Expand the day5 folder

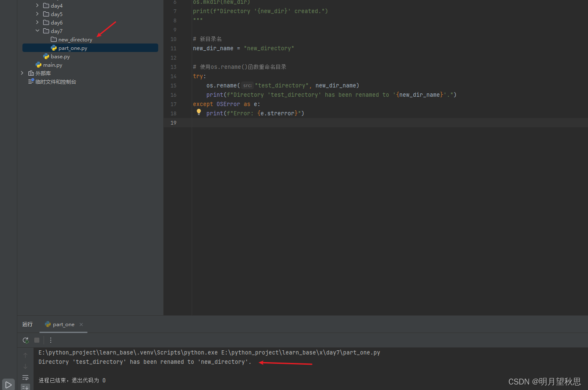point(37,14)
